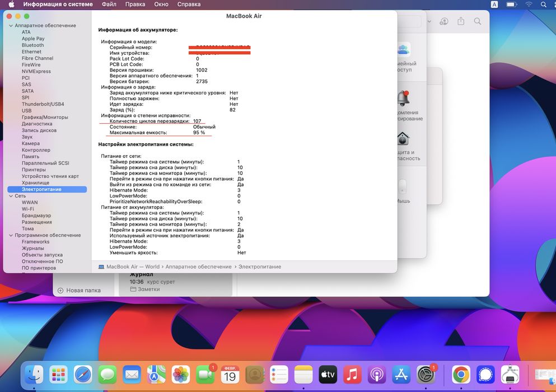Open the Окно menu

pos(161,4)
